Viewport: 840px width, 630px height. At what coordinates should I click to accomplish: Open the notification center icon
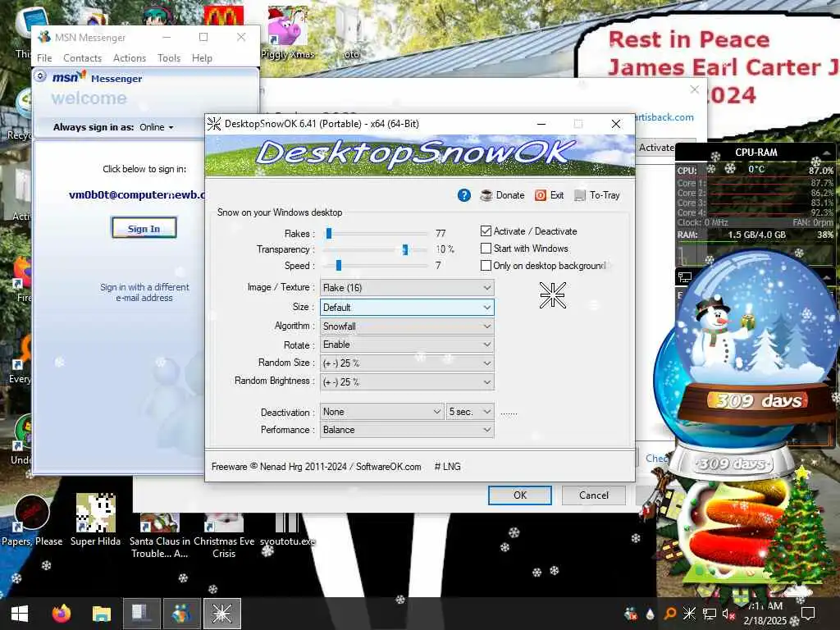pyautogui.click(x=808, y=614)
